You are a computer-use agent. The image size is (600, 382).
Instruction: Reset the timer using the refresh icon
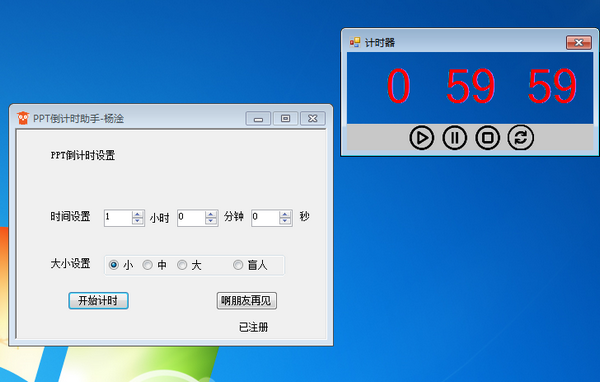[520, 137]
